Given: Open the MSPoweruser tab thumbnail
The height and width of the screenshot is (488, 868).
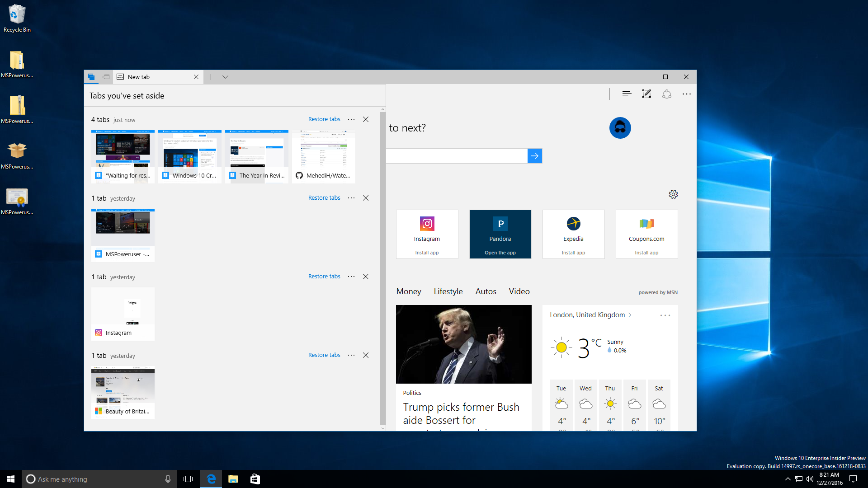Looking at the screenshot, I should tap(123, 235).
